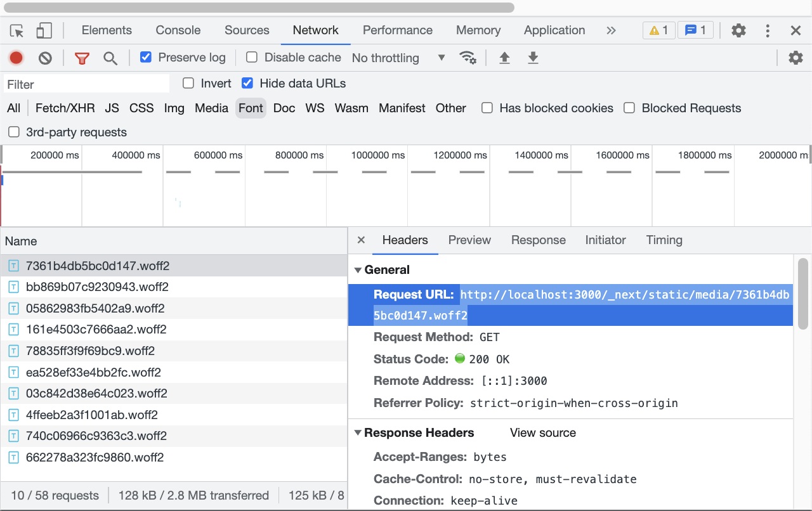Show the Timing tab of request
812x511 pixels.
click(x=664, y=240)
